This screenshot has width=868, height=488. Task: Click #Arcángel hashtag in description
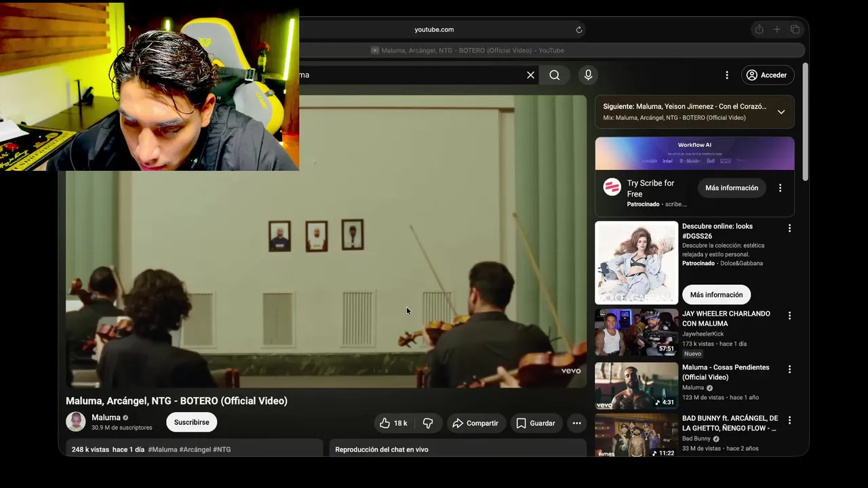[195, 449]
